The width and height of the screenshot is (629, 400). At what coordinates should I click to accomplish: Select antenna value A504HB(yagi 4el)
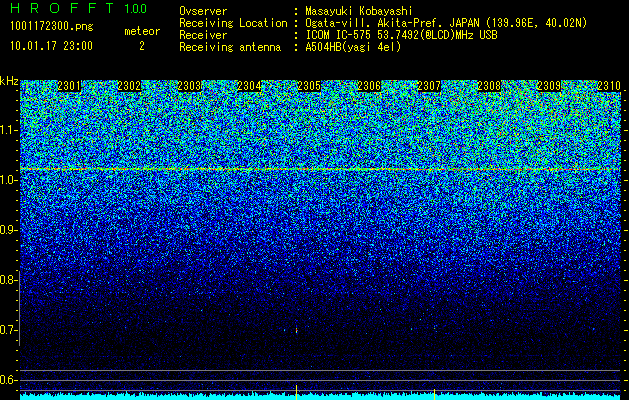[x=353, y=47]
